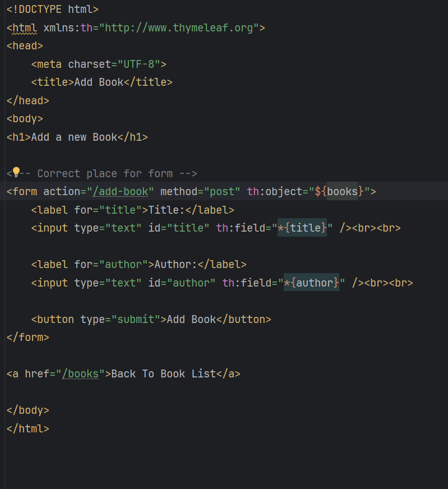Click the 'Author:' label text
448x489 pixels.
click(176, 265)
